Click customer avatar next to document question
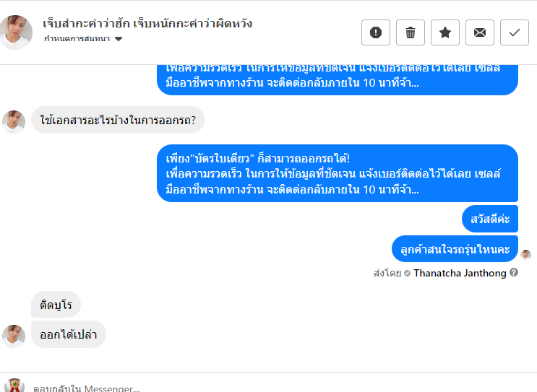The width and height of the screenshot is (537, 392). pos(14,121)
